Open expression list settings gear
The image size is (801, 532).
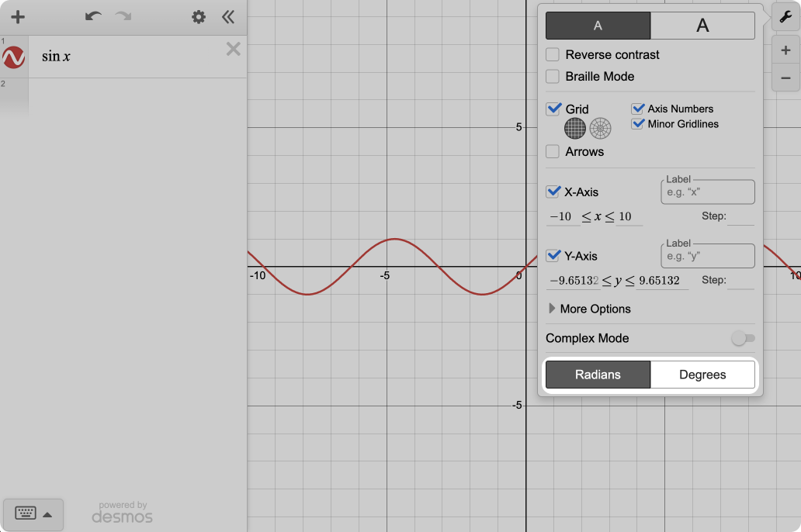pos(199,17)
